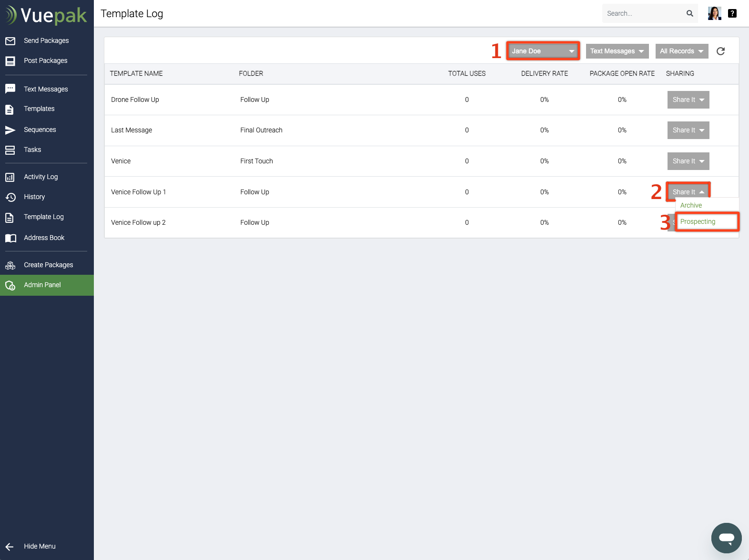Image resolution: width=749 pixels, height=560 pixels.
Task: Open the chat support bubble
Action: 726,538
